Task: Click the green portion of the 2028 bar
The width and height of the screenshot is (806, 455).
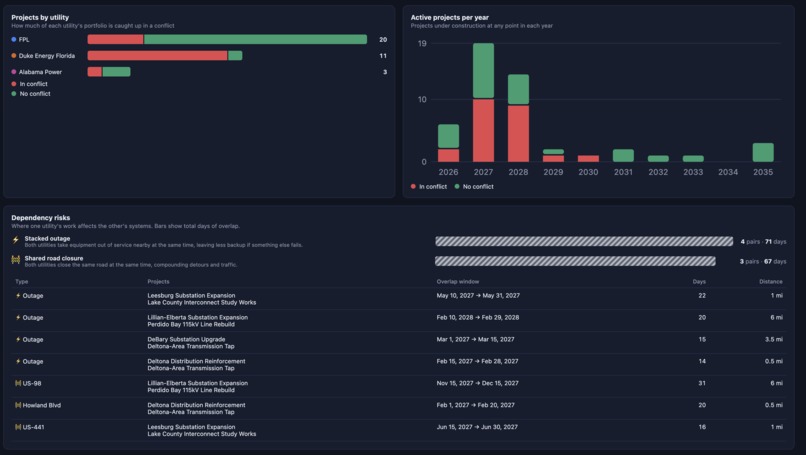Action: coord(518,89)
